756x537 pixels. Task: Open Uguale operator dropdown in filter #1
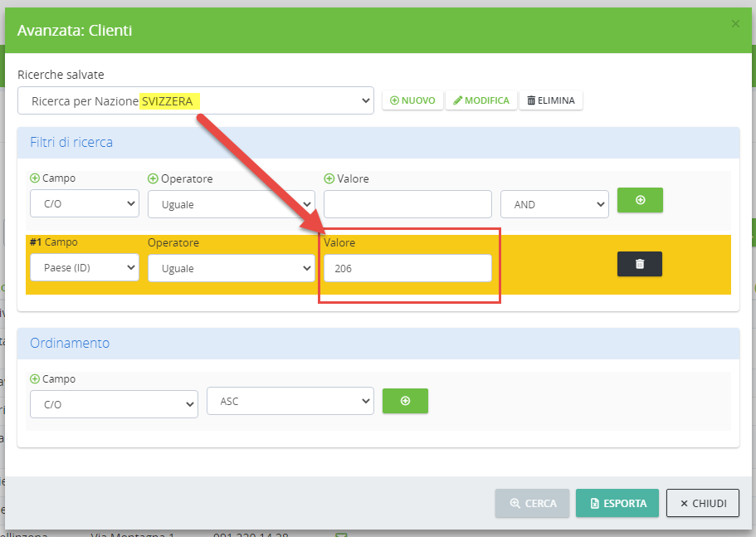231,268
